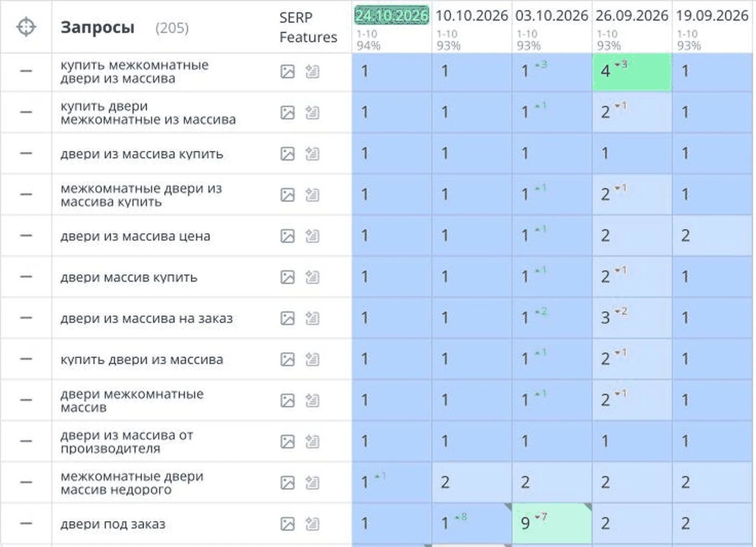Click image icon for 'двери под заказ'
This screenshot has width=756, height=547.
(x=288, y=523)
